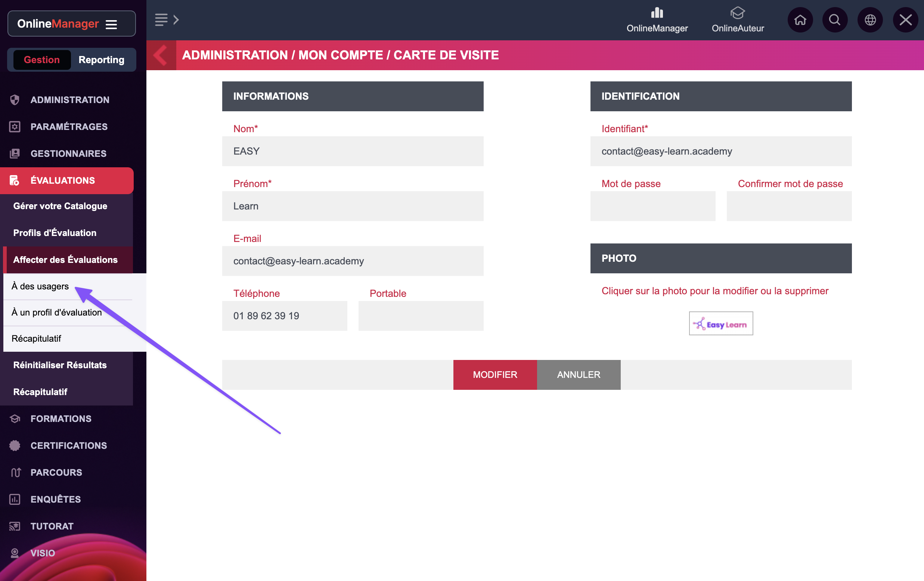Switch to Gestion mode
Image resolution: width=924 pixels, height=581 pixels.
click(x=42, y=60)
